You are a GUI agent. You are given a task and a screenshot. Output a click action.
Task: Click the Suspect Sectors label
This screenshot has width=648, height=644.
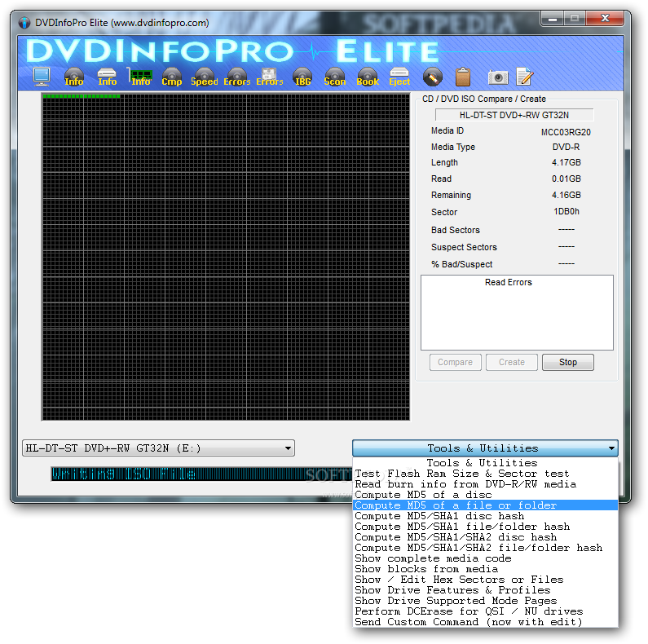464,247
